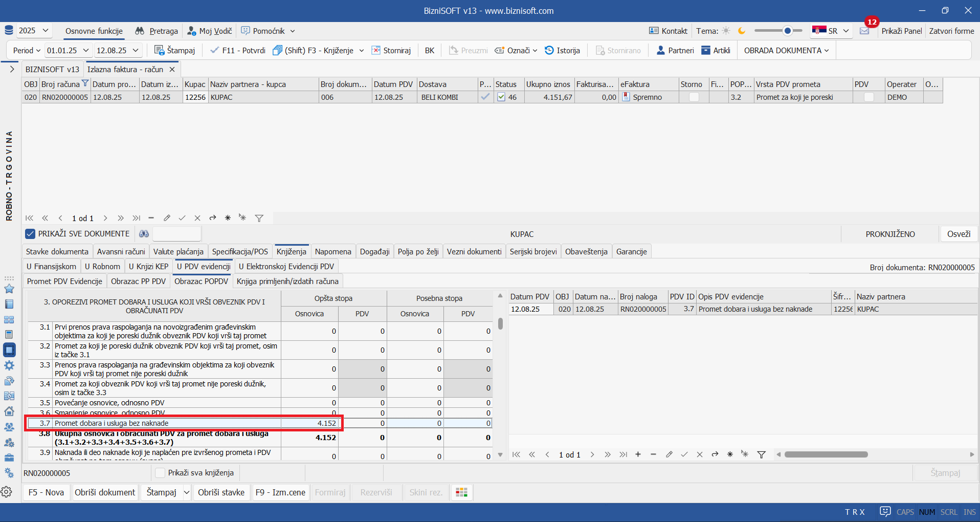Click the Artikli icon in toolbar
This screenshot has width=980, height=522.
click(706, 50)
